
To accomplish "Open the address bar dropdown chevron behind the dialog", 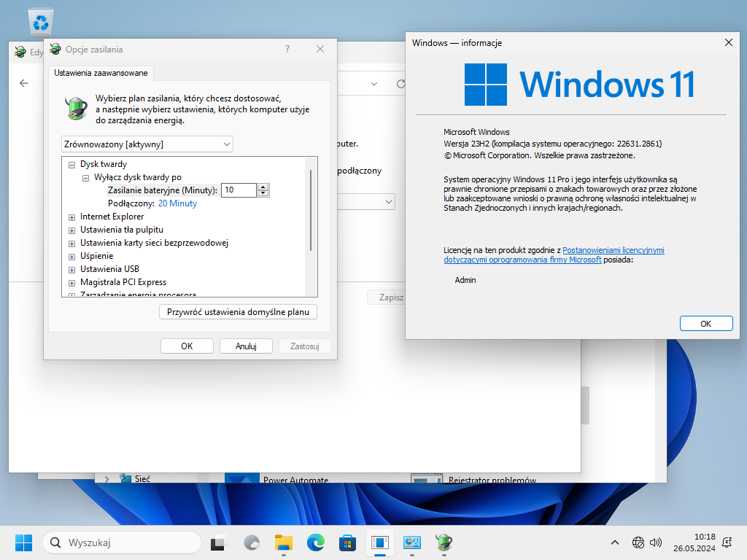I will (x=374, y=84).
